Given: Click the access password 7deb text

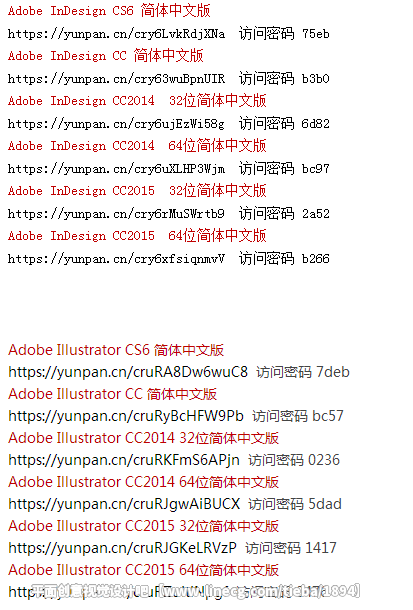Looking at the screenshot, I should point(303,372).
